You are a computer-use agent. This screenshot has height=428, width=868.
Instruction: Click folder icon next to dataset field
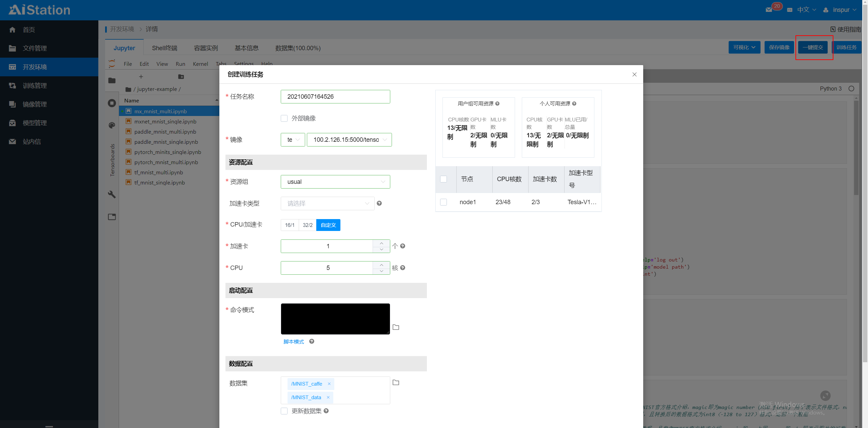396,383
